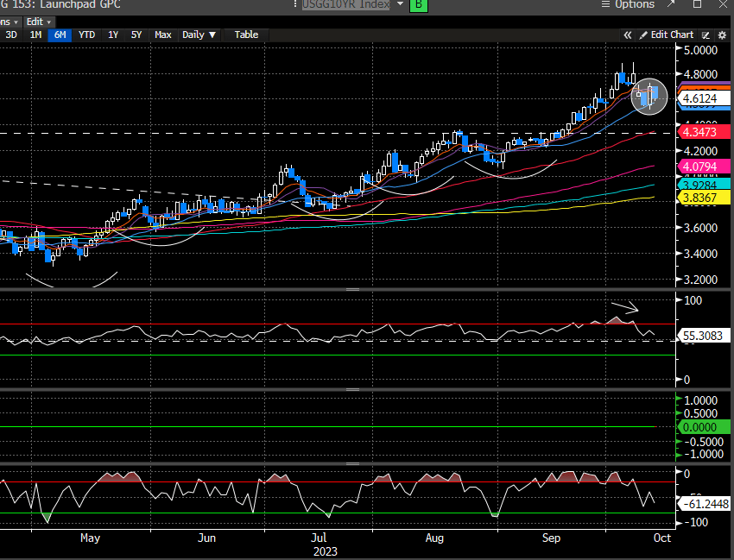Select the Max time range
Screen dimensions: 734x560
[x=163, y=35]
